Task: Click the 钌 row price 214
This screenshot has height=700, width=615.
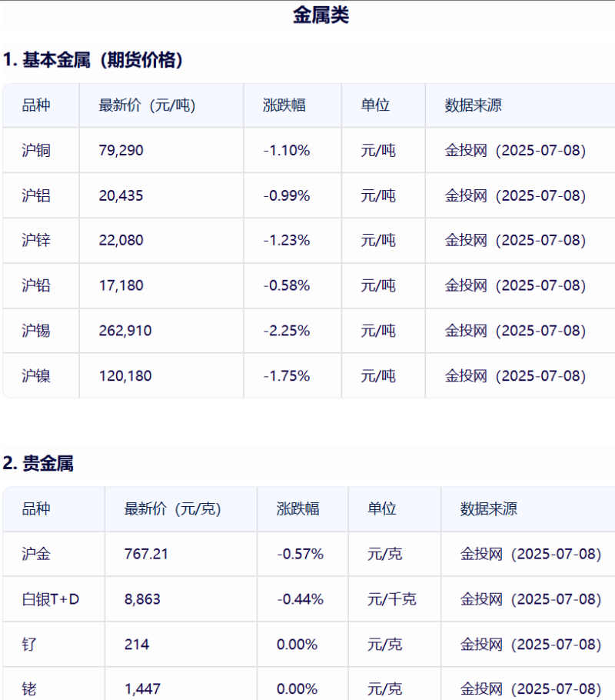Action: pyautogui.click(x=137, y=644)
